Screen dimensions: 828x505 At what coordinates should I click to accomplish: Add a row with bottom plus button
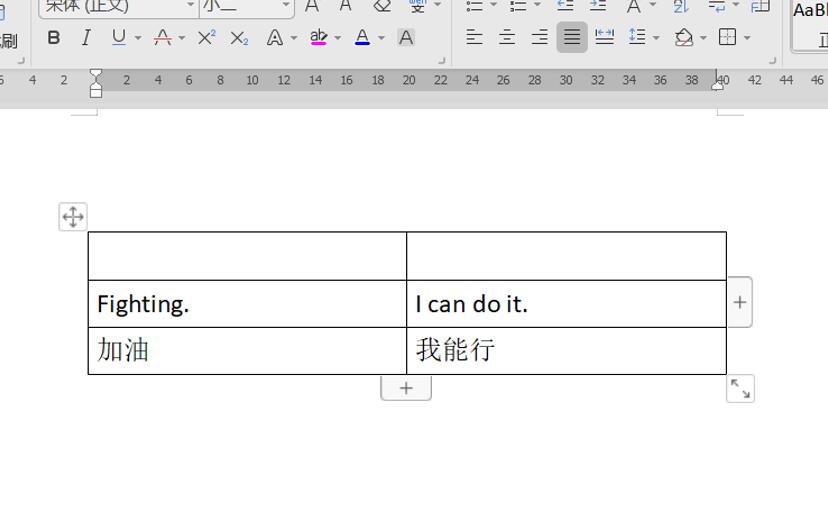pos(406,388)
